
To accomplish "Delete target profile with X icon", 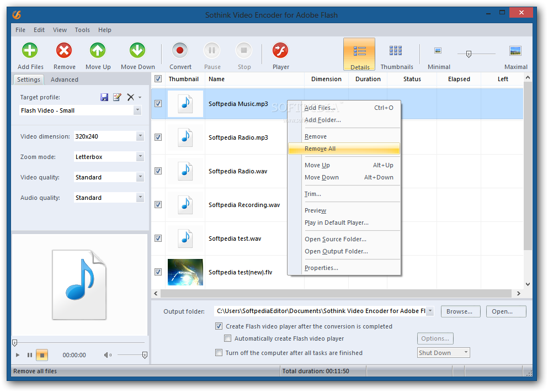I will pyautogui.click(x=130, y=97).
